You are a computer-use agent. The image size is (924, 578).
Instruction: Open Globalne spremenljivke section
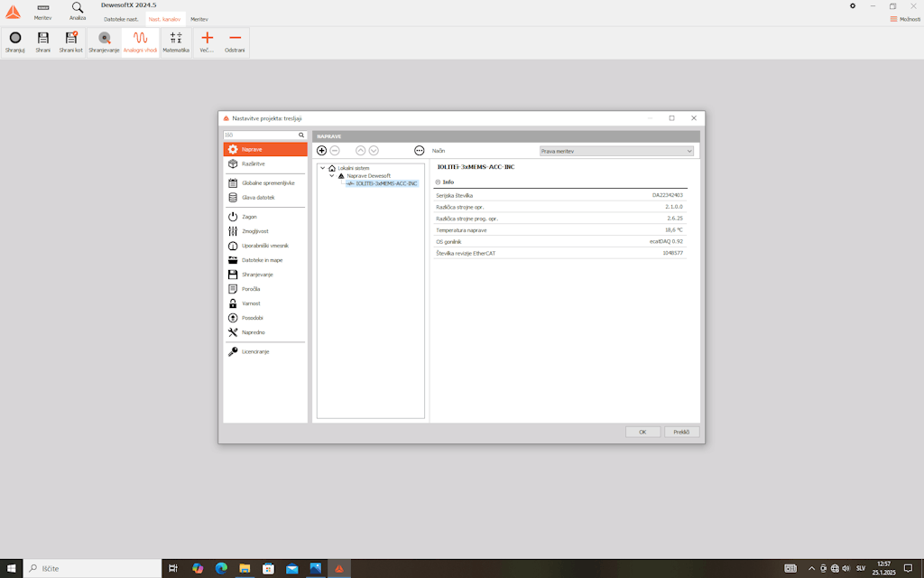pos(265,182)
